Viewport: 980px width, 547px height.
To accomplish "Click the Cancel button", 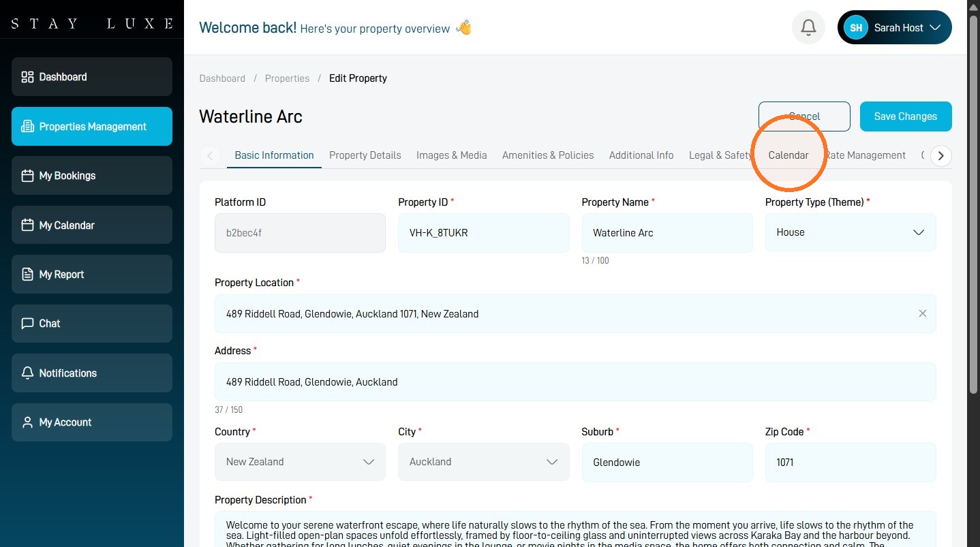I will [x=804, y=116].
